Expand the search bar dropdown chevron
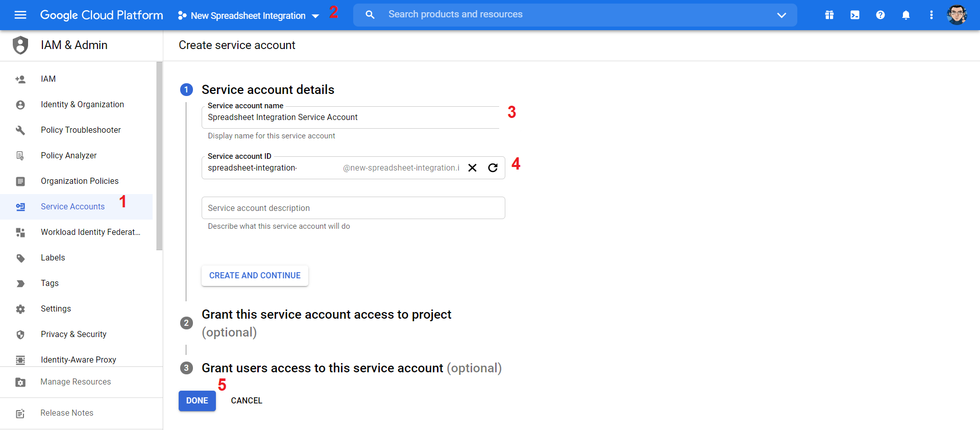The width and height of the screenshot is (980, 430). pos(781,15)
